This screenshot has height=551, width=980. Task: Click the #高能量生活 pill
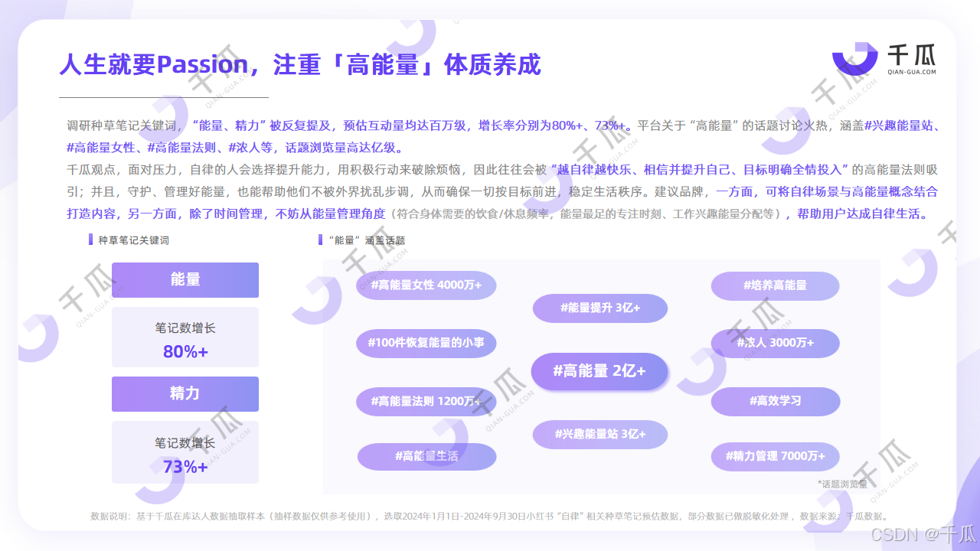(x=426, y=456)
